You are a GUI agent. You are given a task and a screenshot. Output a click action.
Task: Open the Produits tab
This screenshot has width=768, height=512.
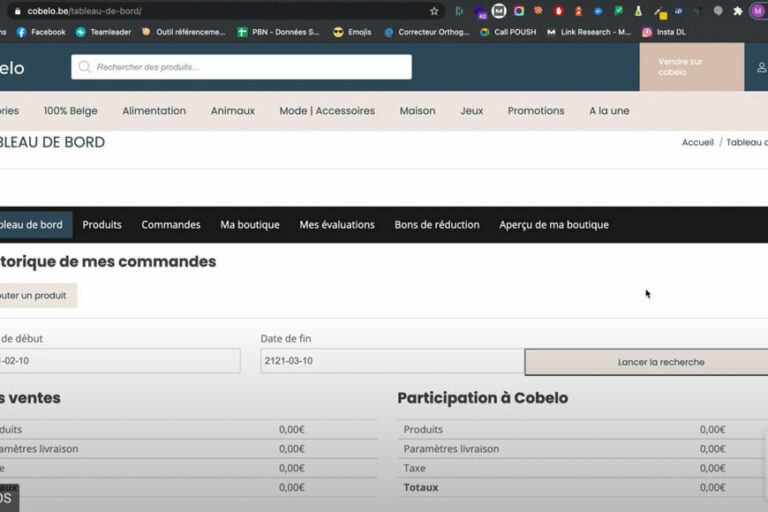[x=102, y=225]
